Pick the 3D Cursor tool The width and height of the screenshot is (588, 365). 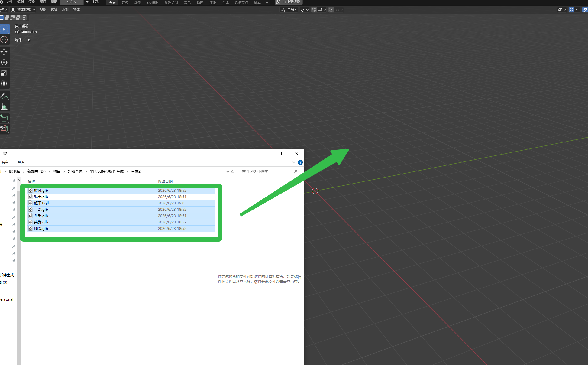click(4, 40)
